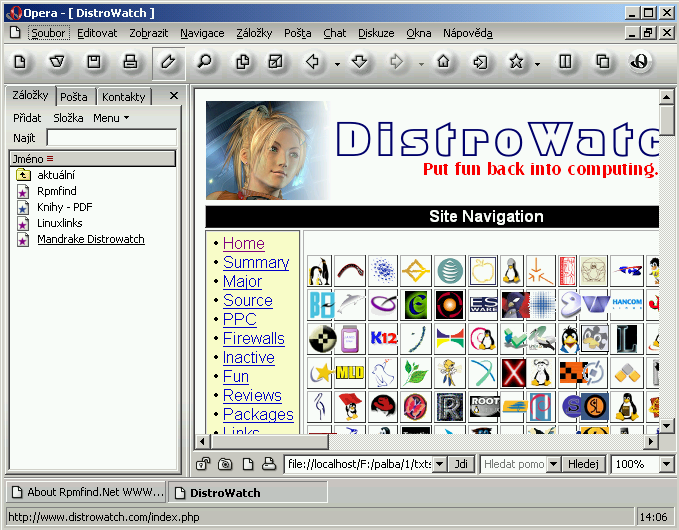Open the Back history dropdown arrow
679x530 pixels.
pyautogui.click(x=337, y=64)
